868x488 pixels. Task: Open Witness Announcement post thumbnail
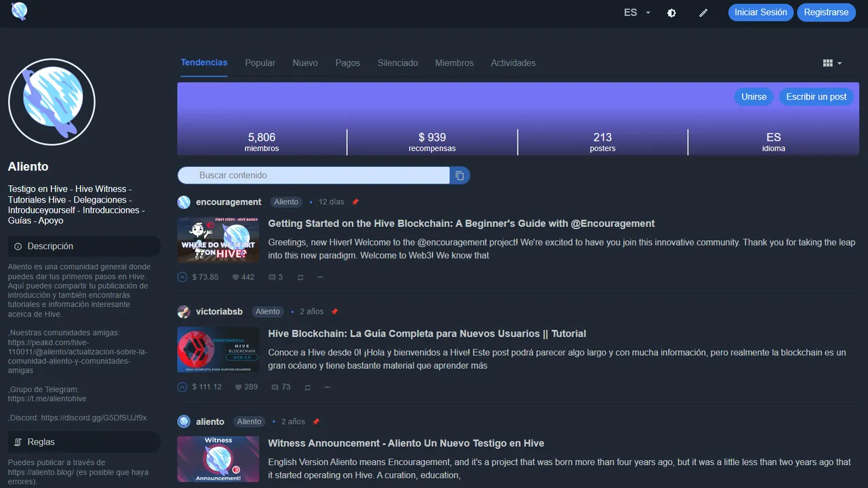pos(218,459)
